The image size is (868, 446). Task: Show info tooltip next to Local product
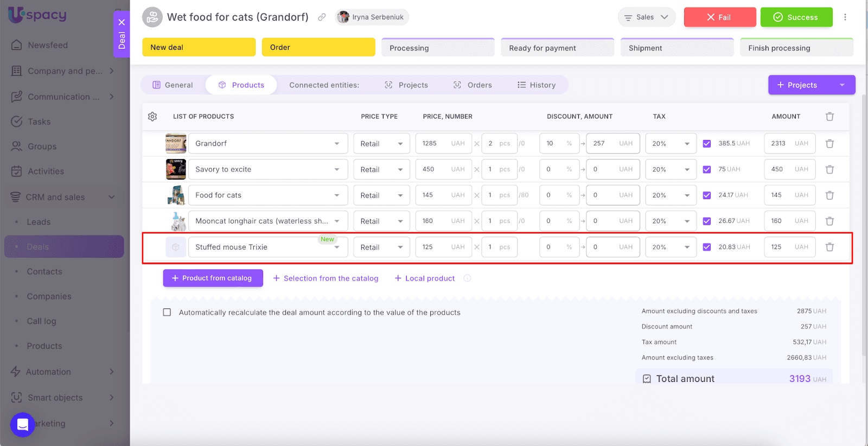467,278
